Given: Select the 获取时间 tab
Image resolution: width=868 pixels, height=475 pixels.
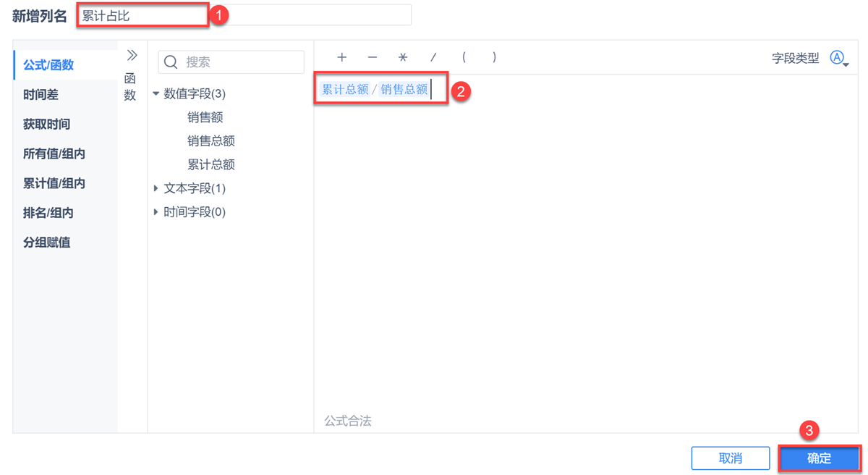Looking at the screenshot, I should (x=66, y=125).
